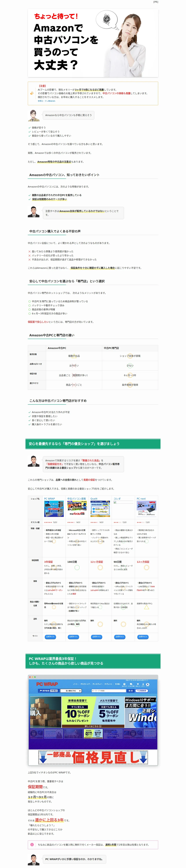Screen dimensions: 186x868
Task: Click the avatar beside the Amazonなら中古パソコンも手軽に買えそう bubble
Action: coord(34,116)
